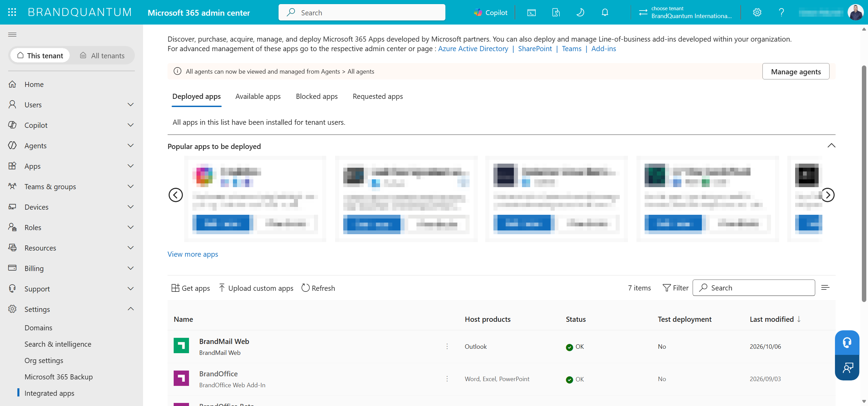Click the Resources sidebar icon
Image resolution: width=868 pixels, height=406 pixels.
12,247
